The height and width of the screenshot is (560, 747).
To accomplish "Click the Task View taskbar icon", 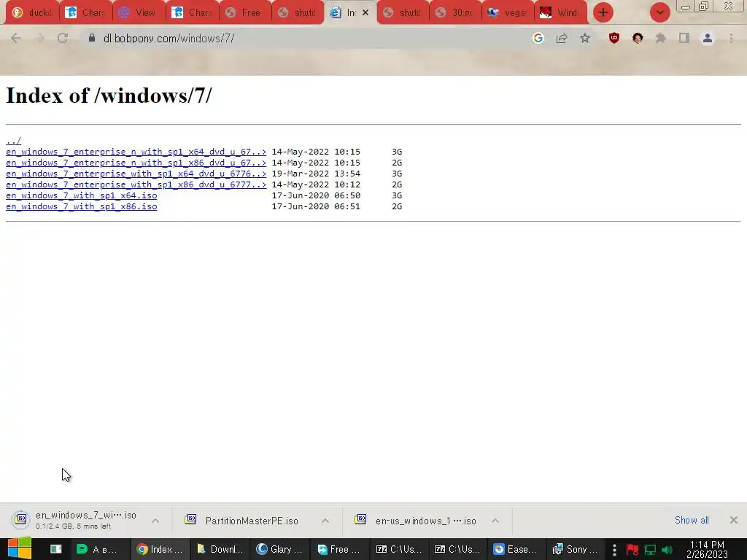I will coord(55,549).
